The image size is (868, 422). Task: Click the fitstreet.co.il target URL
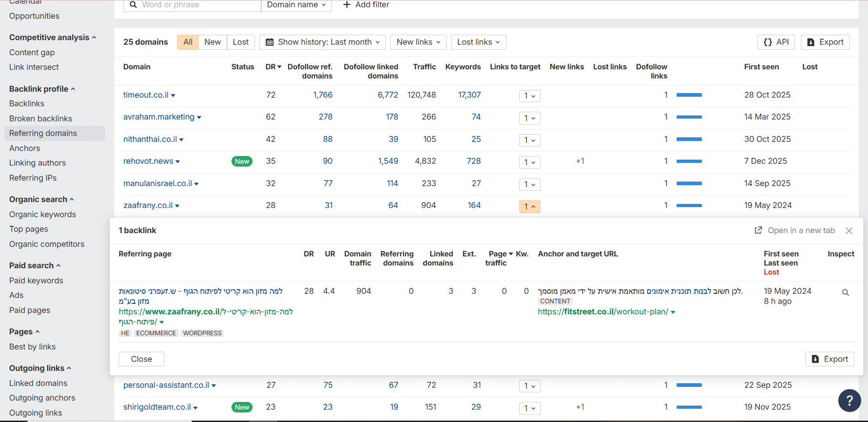tap(603, 312)
